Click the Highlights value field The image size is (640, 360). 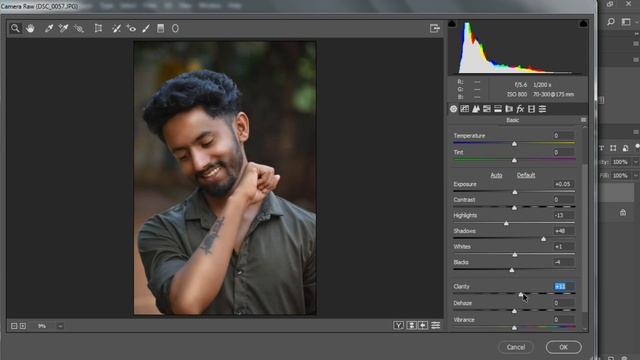coord(563,215)
